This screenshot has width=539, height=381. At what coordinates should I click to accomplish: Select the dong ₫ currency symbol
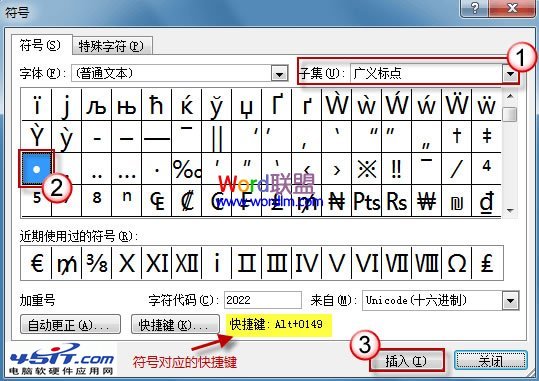click(486, 200)
